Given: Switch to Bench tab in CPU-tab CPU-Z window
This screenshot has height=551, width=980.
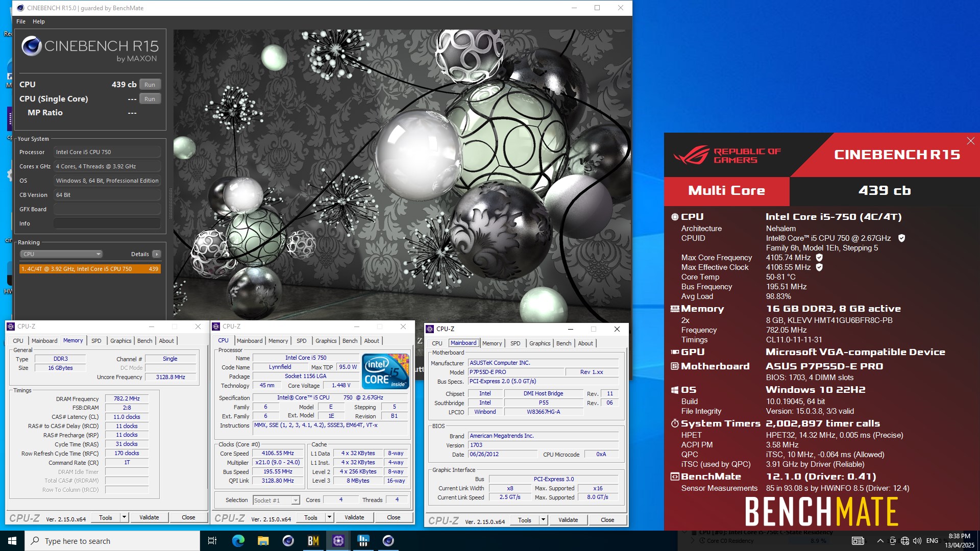Looking at the screenshot, I should tap(350, 341).
